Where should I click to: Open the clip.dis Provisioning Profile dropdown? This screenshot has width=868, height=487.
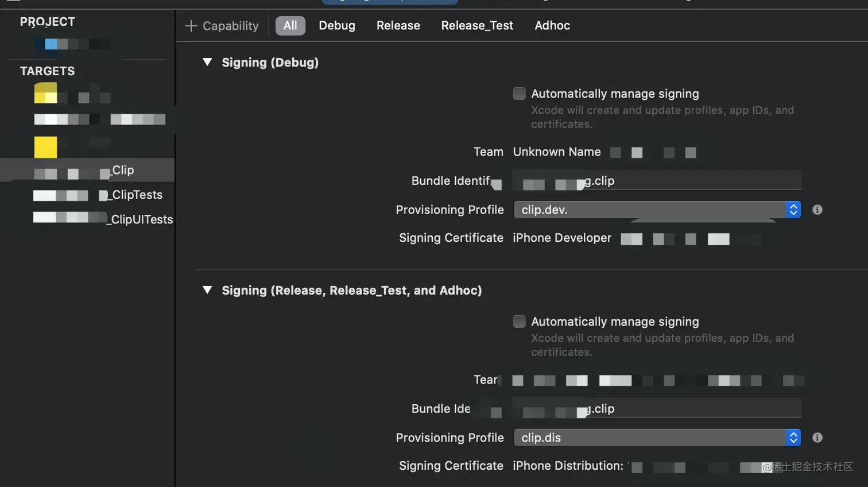click(657, 438)
